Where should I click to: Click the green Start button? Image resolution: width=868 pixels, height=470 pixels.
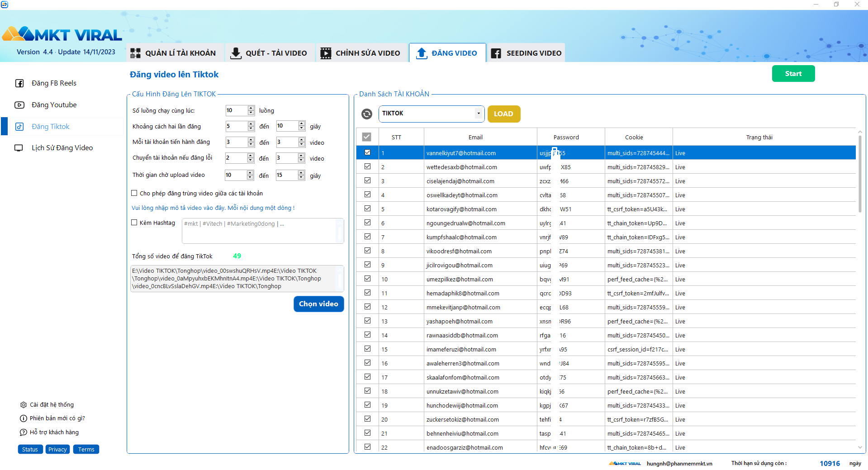pos(793,74)
